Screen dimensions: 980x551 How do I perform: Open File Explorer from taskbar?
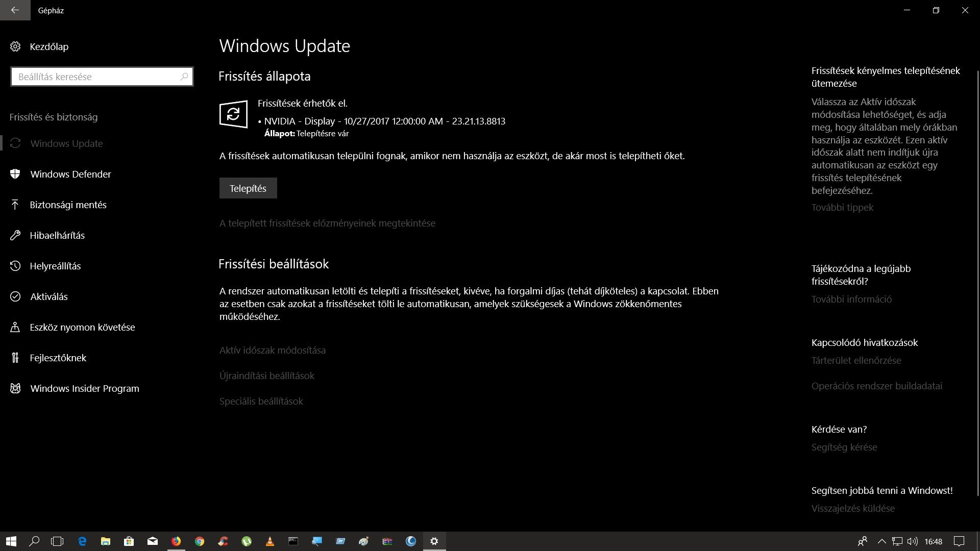[x=105, y=541]
